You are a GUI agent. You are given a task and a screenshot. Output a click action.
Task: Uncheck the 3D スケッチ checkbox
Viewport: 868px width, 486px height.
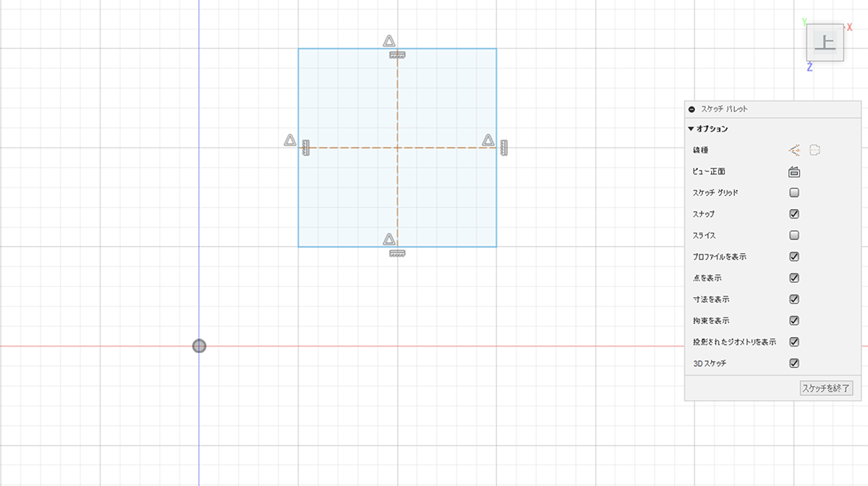794,363
